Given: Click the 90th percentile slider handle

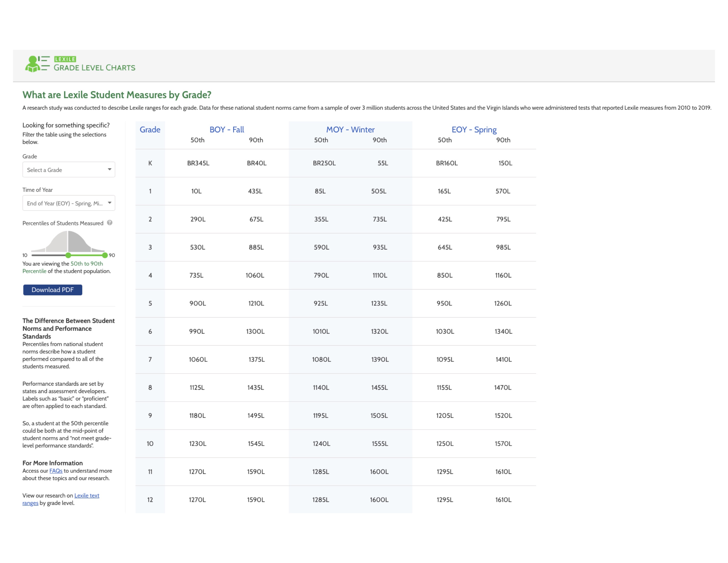Looking at the screenshot, I should 105,255.
